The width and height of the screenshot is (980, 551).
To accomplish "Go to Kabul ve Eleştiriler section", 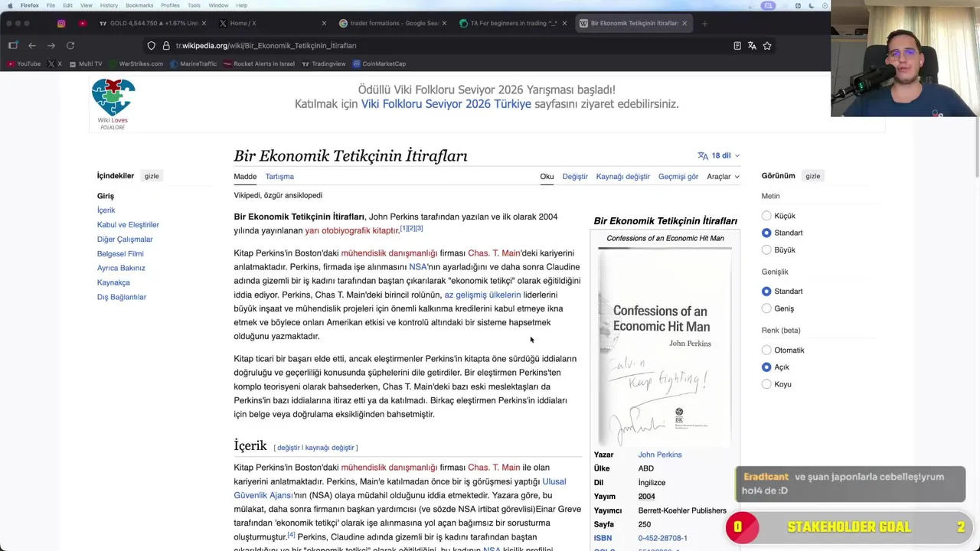I will pos(128,225).
